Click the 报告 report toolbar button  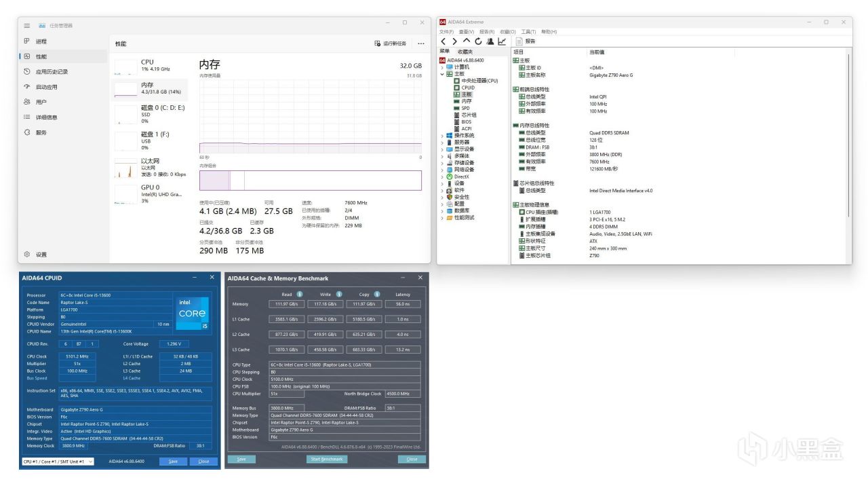526,41
